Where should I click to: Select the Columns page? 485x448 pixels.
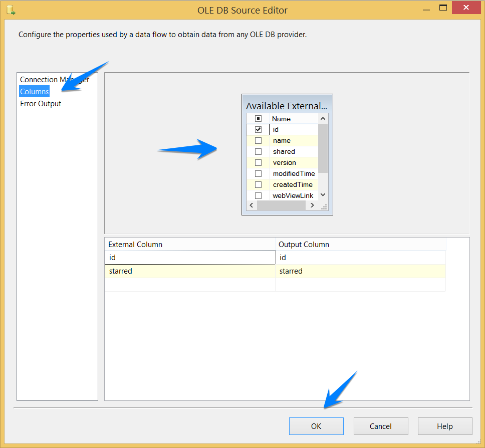pyautogui.click(x=35, y=92)
